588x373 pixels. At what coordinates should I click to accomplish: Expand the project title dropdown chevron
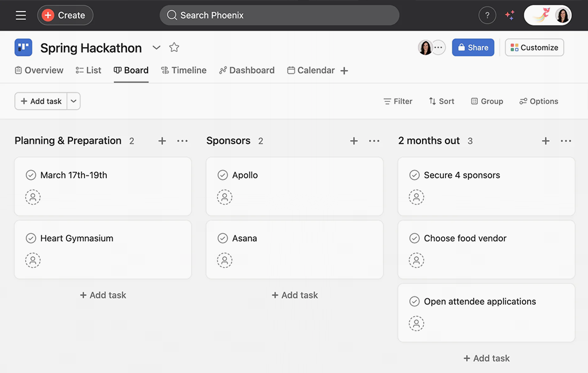(156, 48)
